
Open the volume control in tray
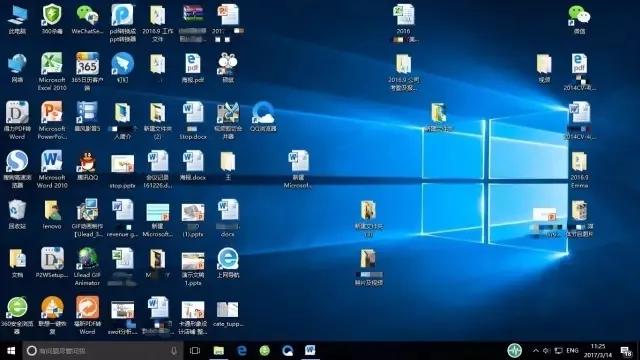(547, 351)
